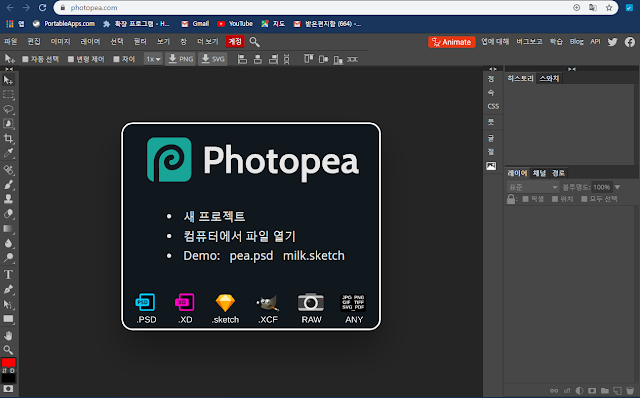Viewport: 640px width, 398px height.
Task: Toggle the 변형 제어 checkbox
Action: click(x=71, y=59)
